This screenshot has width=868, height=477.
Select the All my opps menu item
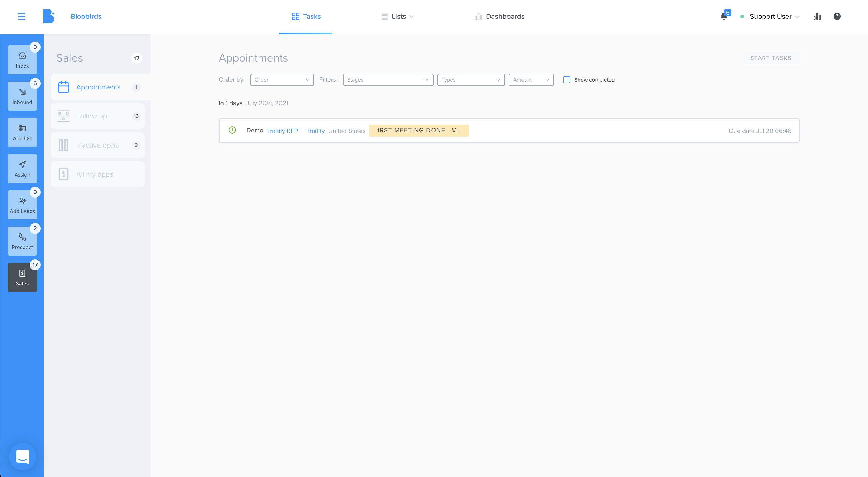pos(98,174)
